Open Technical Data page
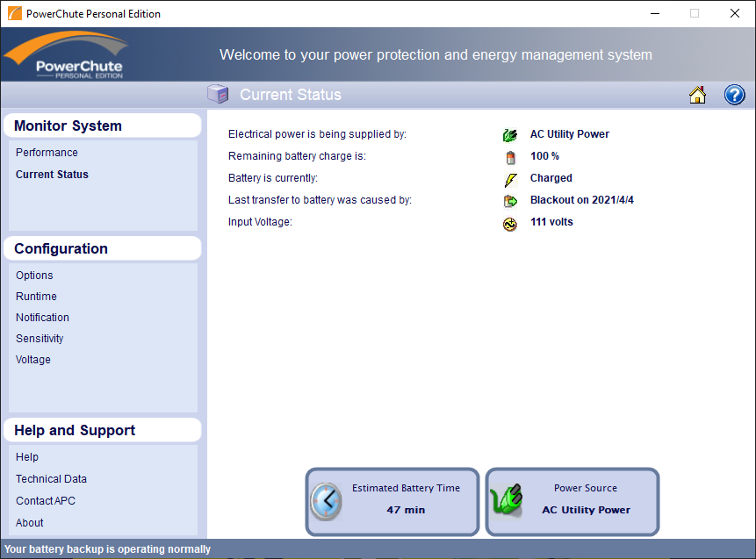 click(x=51, y=479)
